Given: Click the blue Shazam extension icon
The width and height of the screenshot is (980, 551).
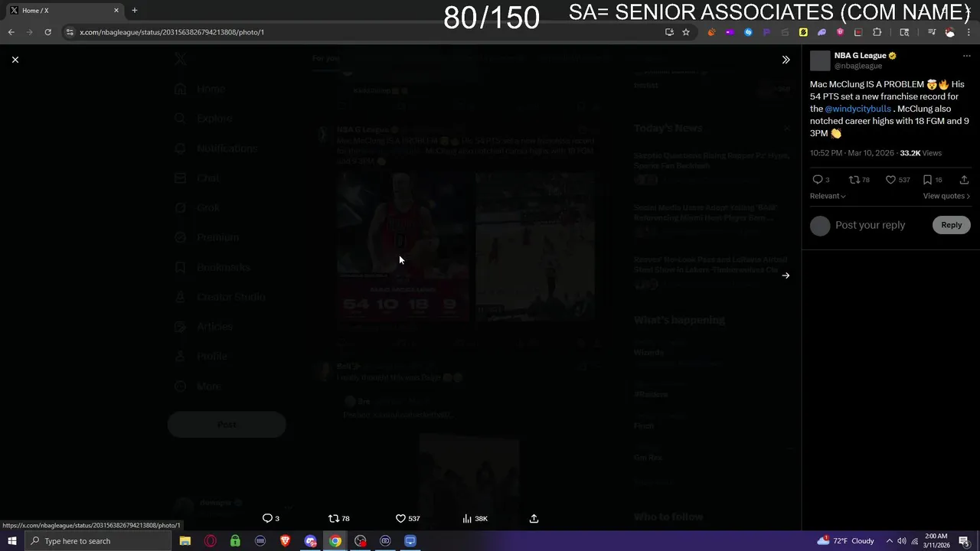Looking at the screenshot, I should 748,32.
